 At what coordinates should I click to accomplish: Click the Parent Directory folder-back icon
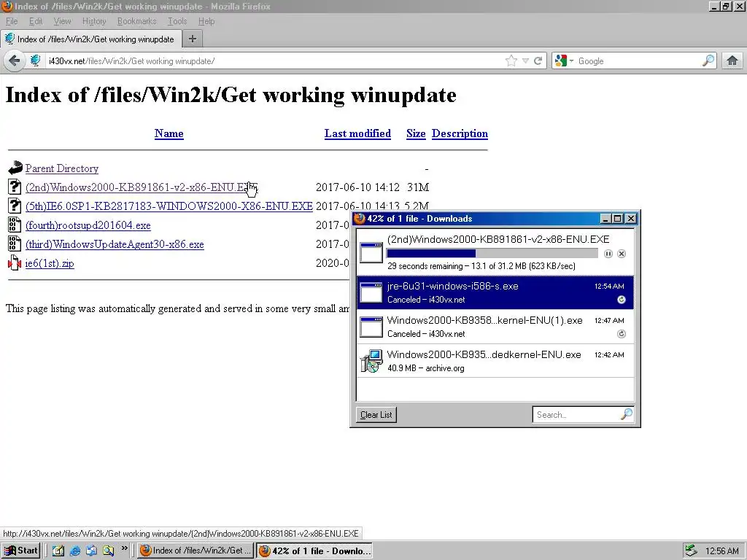(x=15, y=168)
